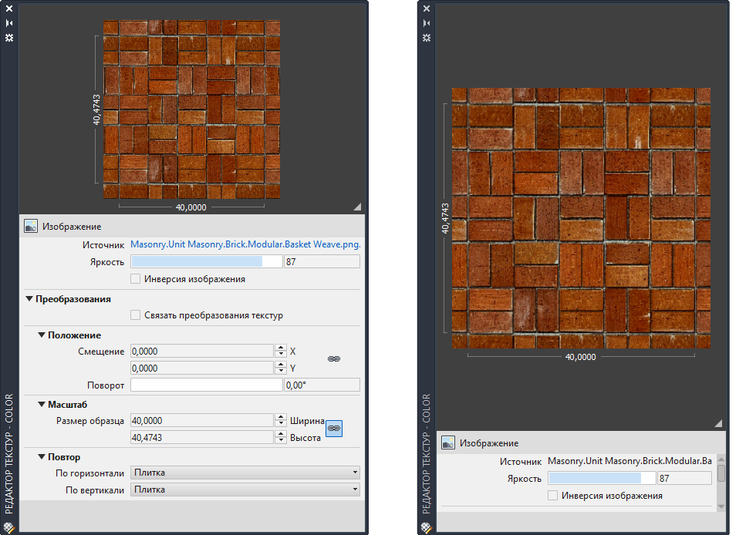Screen dimensions: 756x535
Task: Adjust the rotation slider
Action: [x=207, y=385]
